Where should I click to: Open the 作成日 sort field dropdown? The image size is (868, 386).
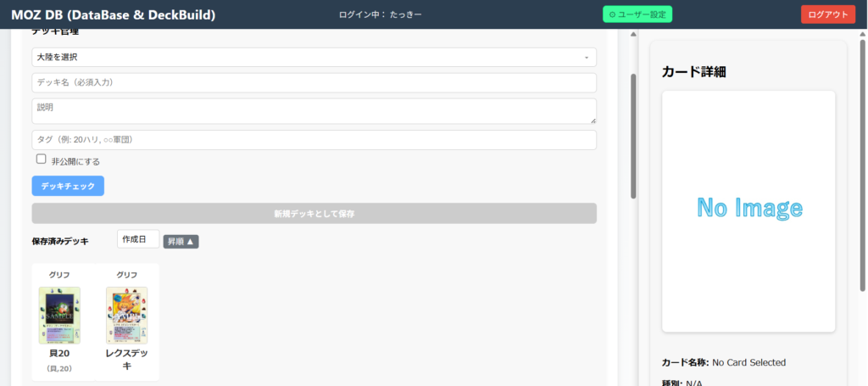(x=137, y=240)
